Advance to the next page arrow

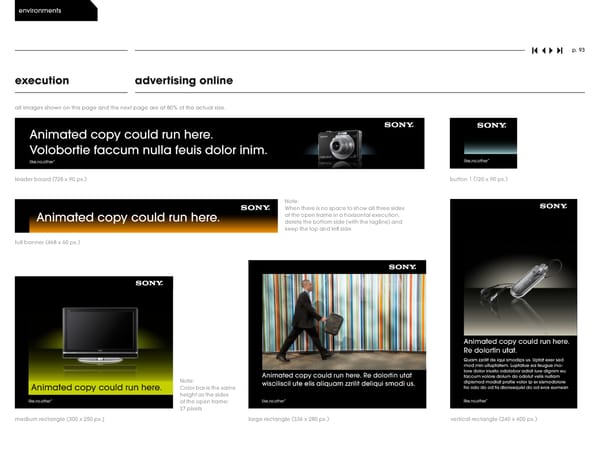(551, 50)
